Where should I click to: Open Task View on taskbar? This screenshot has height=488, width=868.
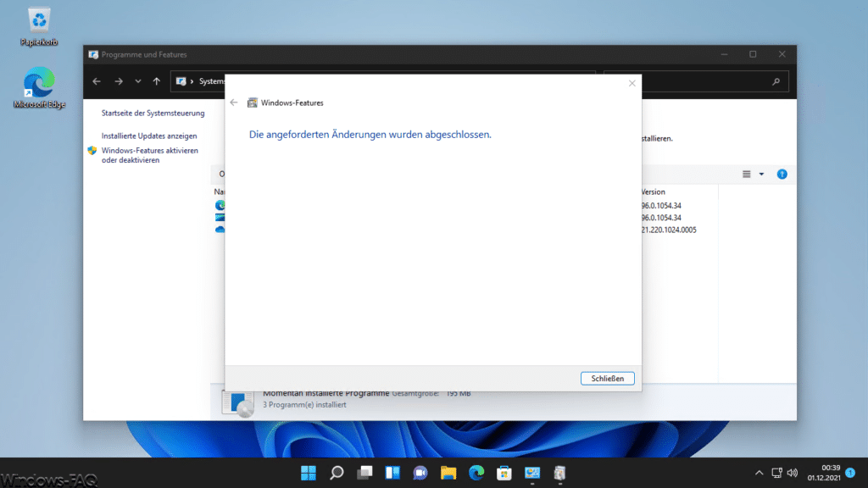tap(364, 473)
